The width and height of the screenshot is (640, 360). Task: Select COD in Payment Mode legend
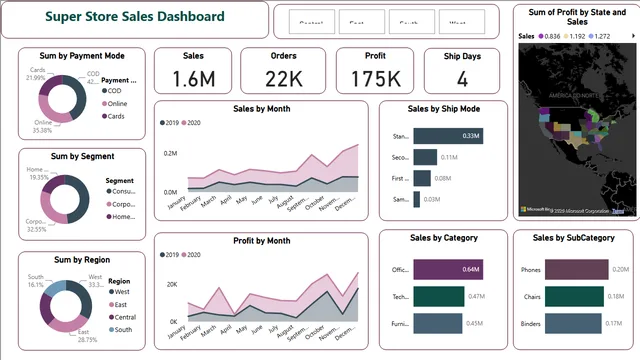[x=111, y=91]
